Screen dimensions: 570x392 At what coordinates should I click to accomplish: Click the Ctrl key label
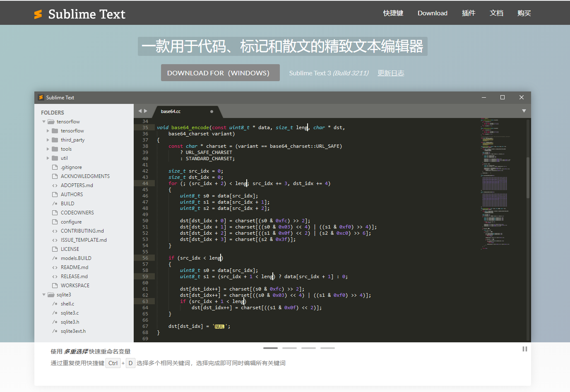tap(113, 363)
